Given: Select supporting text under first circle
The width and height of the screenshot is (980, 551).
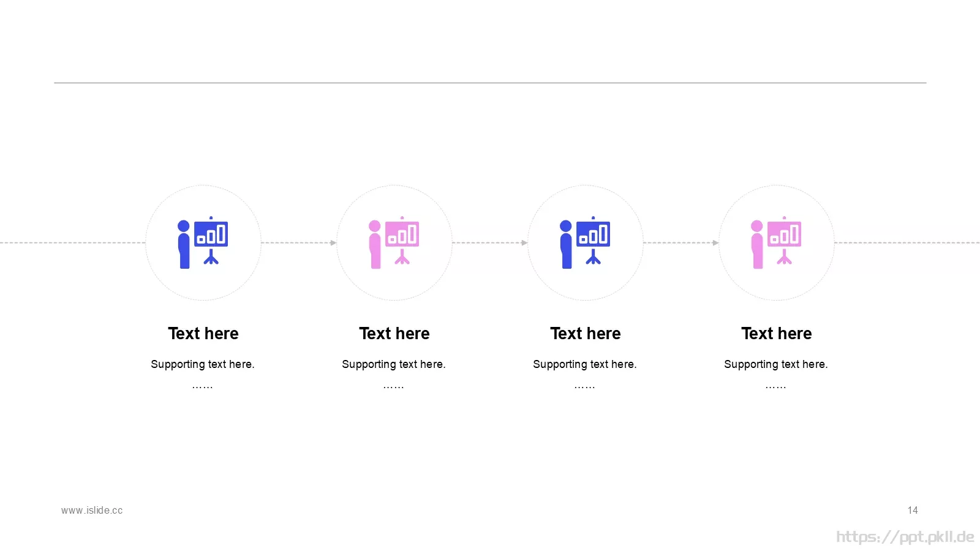Looking at the screenshot, I should click(203, 364).
